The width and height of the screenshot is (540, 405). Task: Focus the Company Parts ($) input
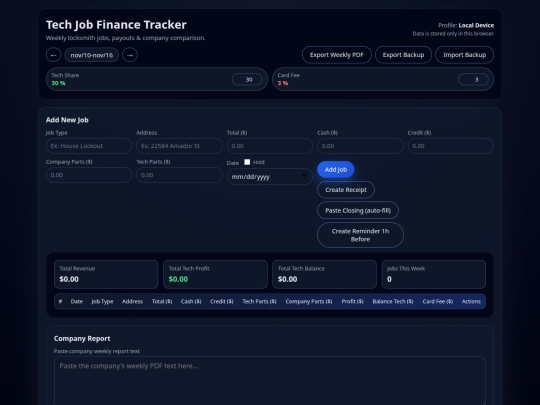tap(89, 175)
